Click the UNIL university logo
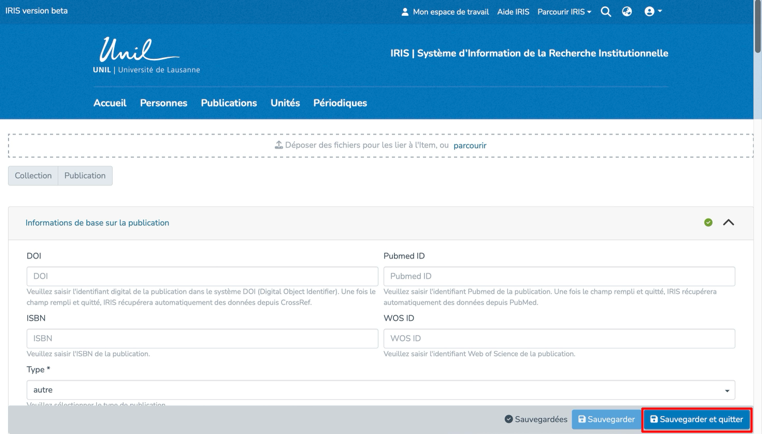The height and width of the screenshot is (434, 762). click(x=146, y=56)
